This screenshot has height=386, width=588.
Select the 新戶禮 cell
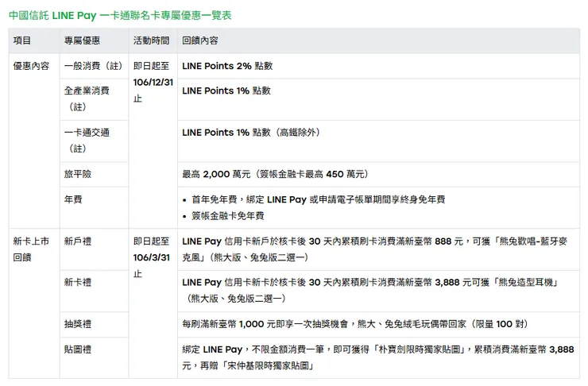tap(94, 249)
